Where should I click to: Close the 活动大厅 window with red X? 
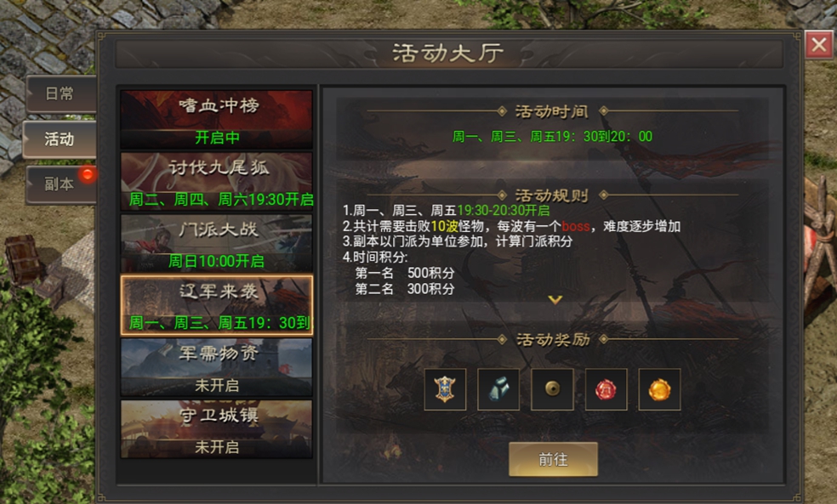[x=819, y=45]
